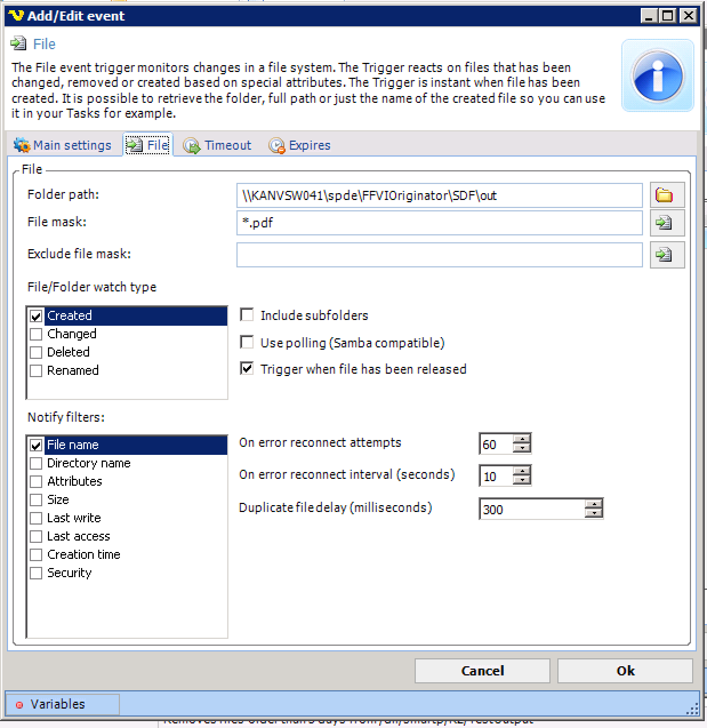Increase the reconnect attempts spinner value
707x728 pixels.
click(521, 439)
